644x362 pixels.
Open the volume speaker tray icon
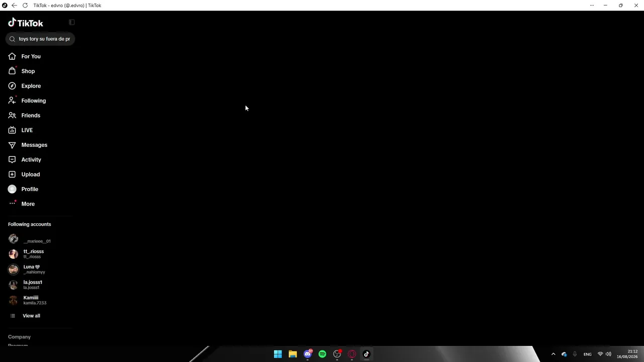point(609,354)
